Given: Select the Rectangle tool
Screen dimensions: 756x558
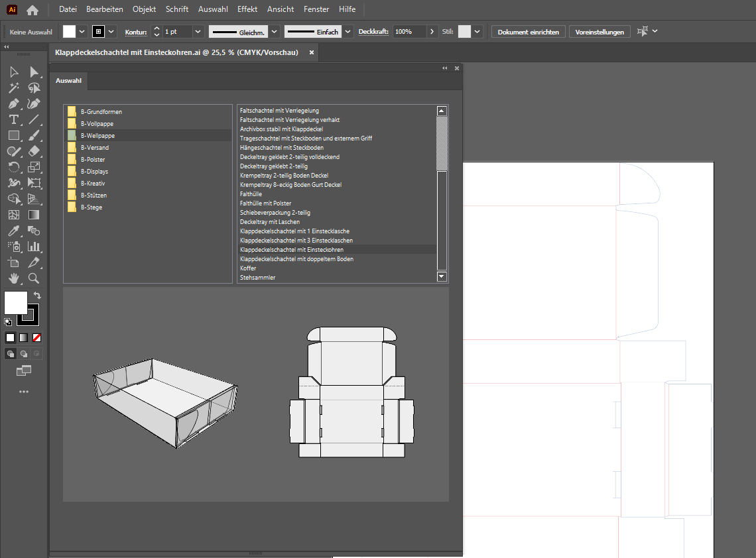Looking at the screenshot, I should coord(13,135).
